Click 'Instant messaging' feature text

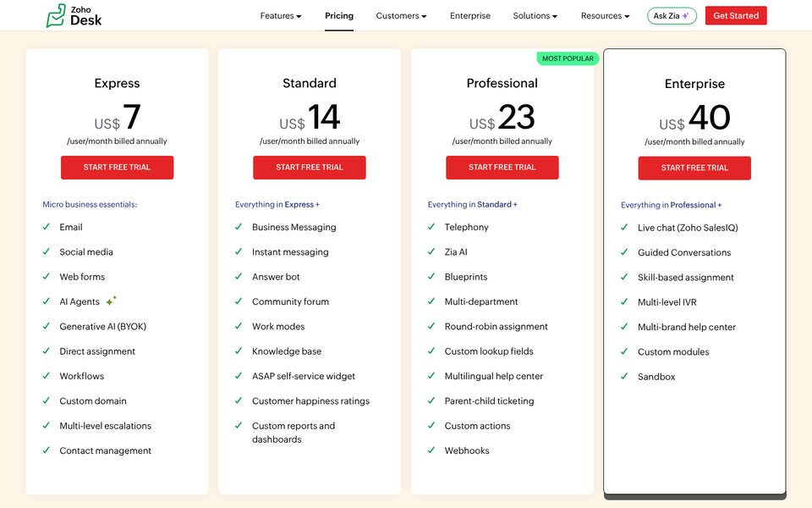pyautogui.click(x=290, y=251)
